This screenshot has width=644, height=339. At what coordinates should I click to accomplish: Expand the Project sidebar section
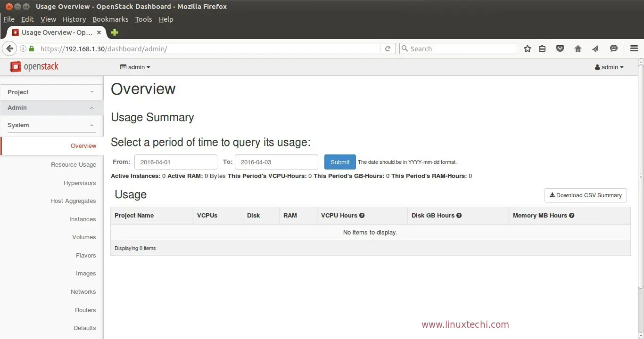point(51,92)
